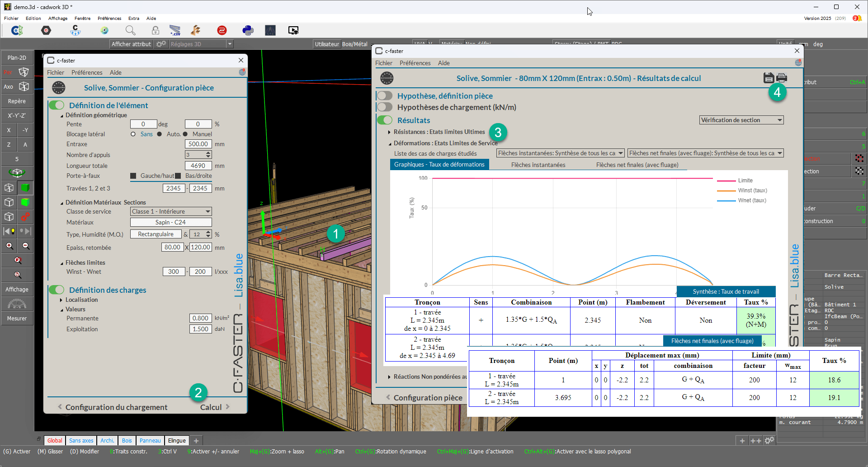Click the hexagonal nut toolbar icon
This screenshot has width=868, height=467.
[x=46, y=30]
